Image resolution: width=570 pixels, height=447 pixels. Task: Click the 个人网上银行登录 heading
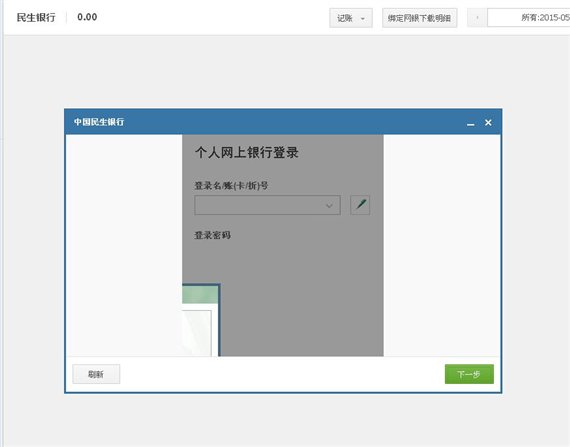[247, 152]
